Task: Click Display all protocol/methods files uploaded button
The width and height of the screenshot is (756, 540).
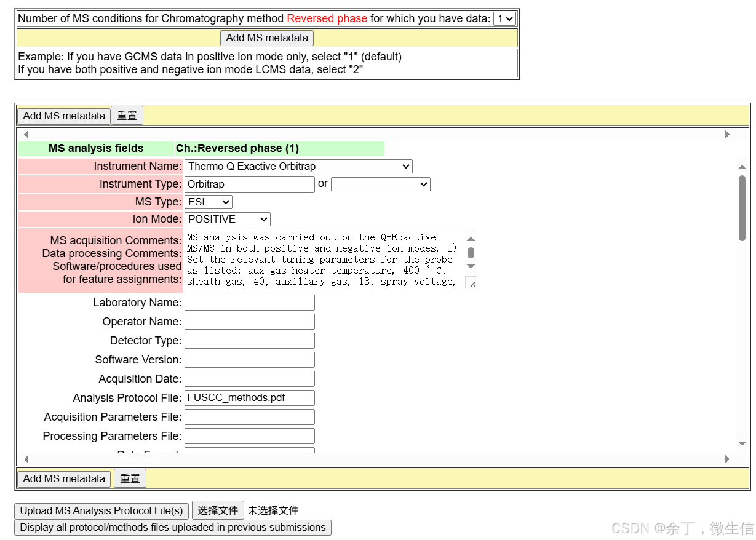Action: pos(173,527)
